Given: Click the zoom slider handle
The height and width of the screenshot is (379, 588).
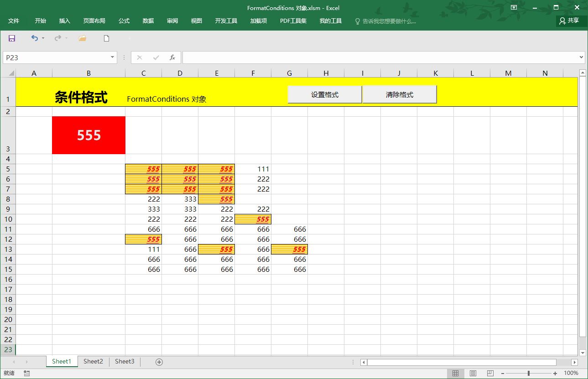Looking at the screenshot, I should [x=529, y=374].
